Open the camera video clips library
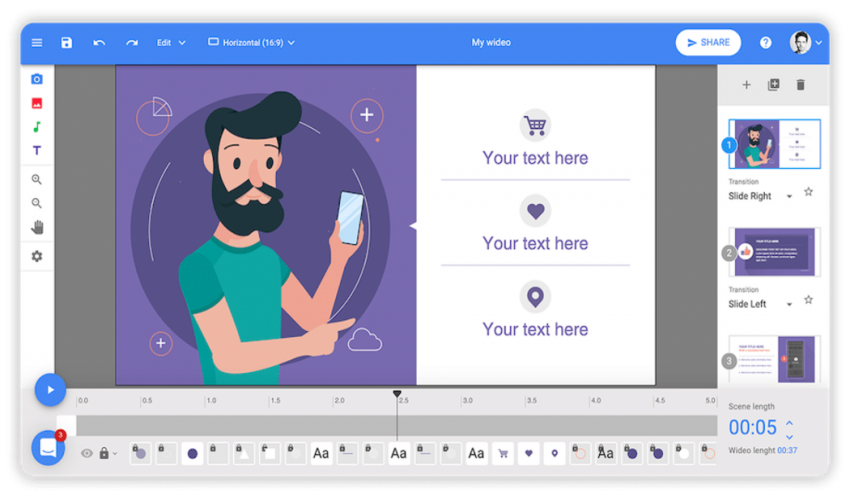The width and height of the screenshot is (850, 500). click(37, 79)
